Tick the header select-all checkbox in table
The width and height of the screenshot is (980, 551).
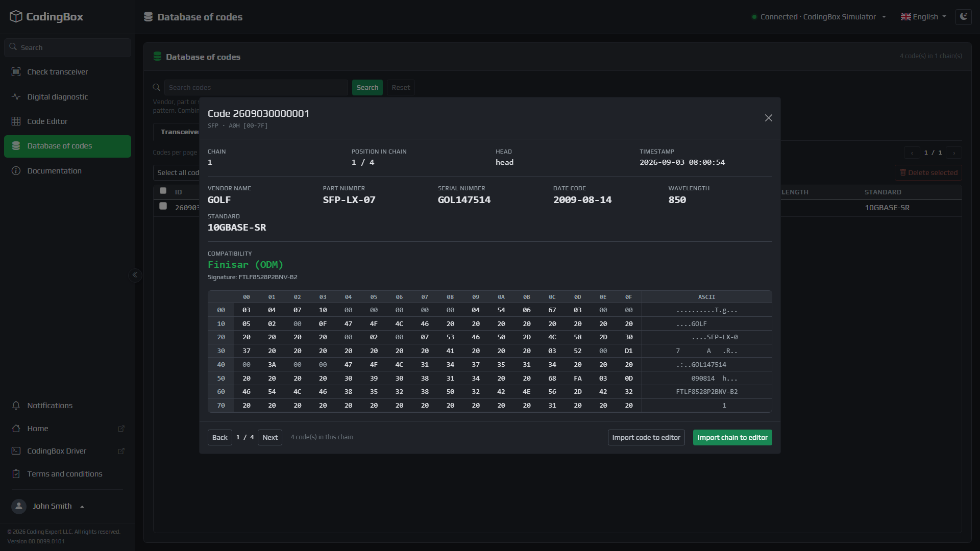tap(163, 191)
